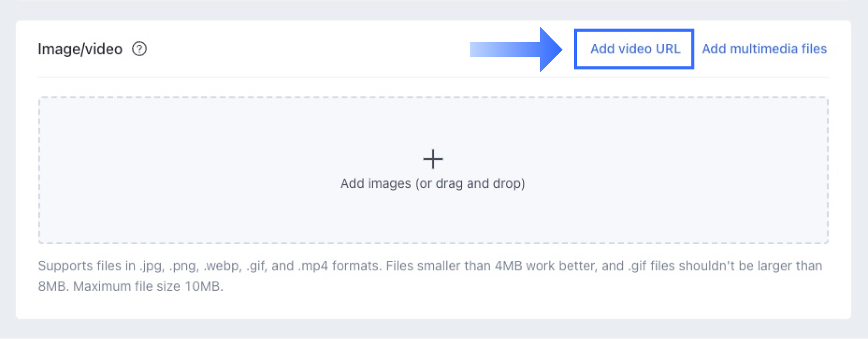Screen dimensions: 868x339
Task: Click the divider line under the section header
Action: [433, 77]
